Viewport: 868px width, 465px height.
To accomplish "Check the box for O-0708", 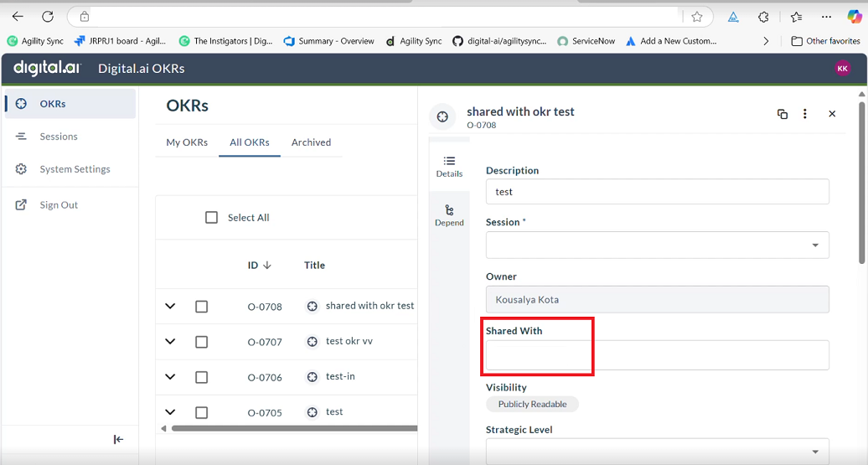I will point(201,306).
